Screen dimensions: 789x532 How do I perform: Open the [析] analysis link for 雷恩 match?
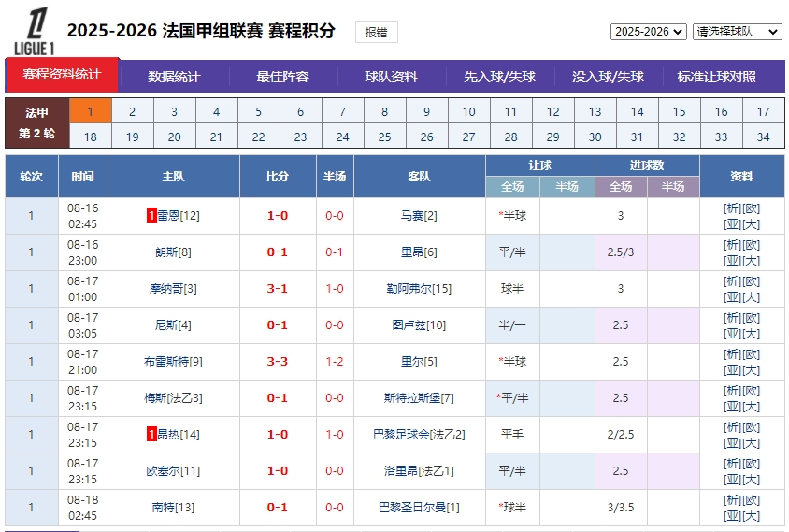(x=732, y=208)
